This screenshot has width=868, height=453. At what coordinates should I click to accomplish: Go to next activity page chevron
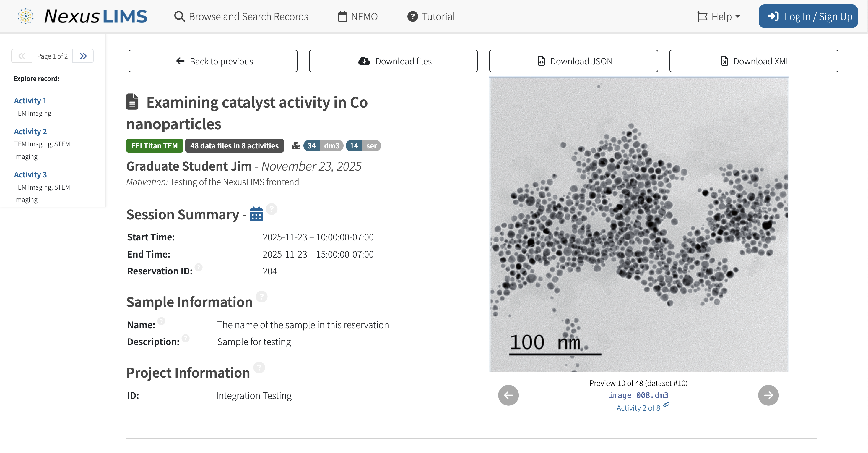[83, 56]
